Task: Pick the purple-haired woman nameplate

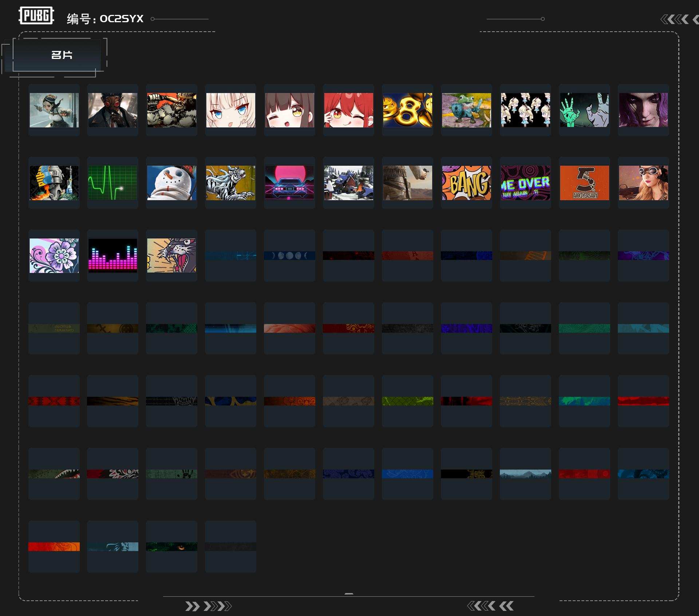Action: coord(644,110)
